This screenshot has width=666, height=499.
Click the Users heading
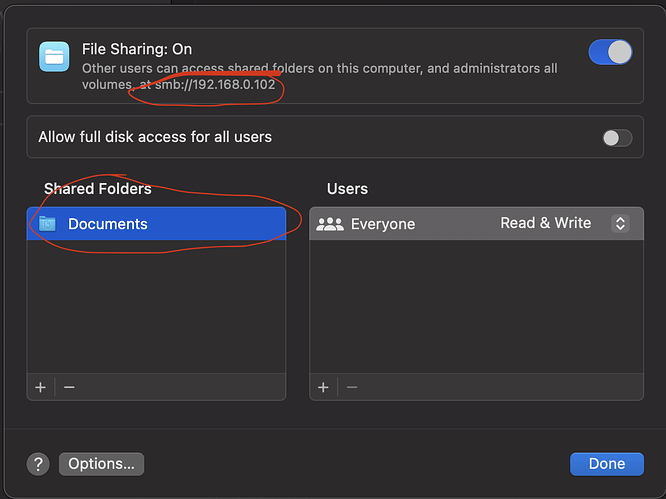(x=347, y=189)
